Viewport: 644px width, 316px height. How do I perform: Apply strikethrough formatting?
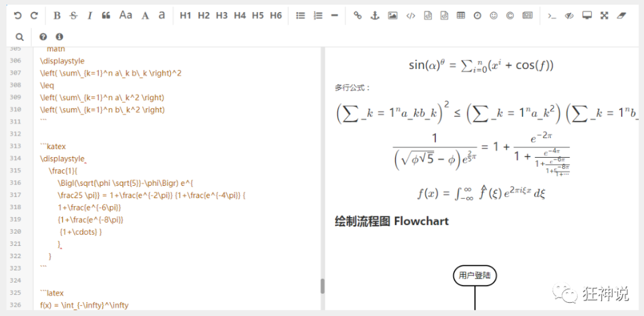[x=74, y=16]
